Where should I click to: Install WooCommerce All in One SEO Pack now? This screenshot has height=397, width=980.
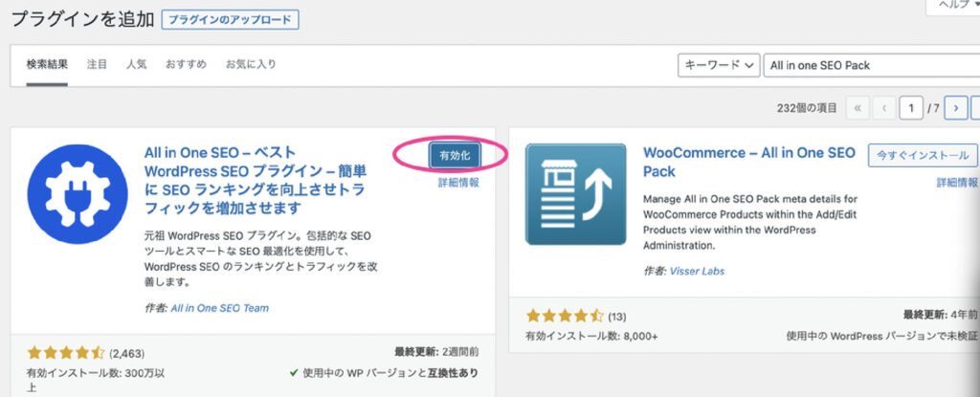tap(923, 155)
